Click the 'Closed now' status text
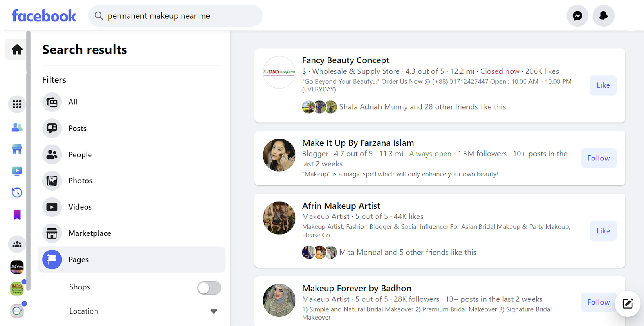Viewport: 644px width, 326px height. [500, 71]
